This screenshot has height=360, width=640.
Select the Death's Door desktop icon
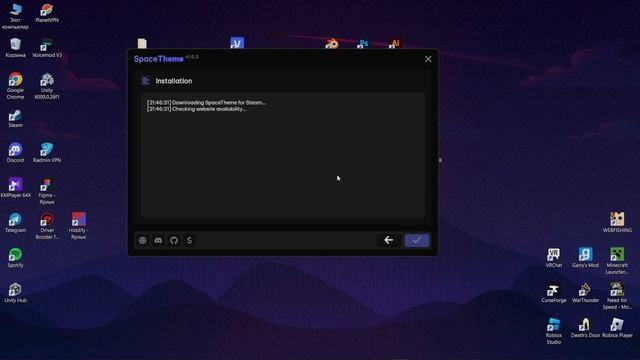click(585, 328)
